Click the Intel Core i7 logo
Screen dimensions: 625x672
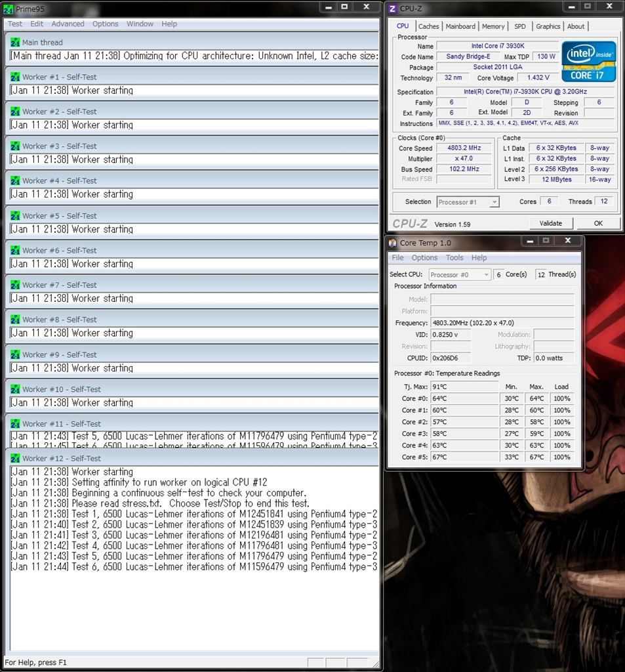coord(588,62)
